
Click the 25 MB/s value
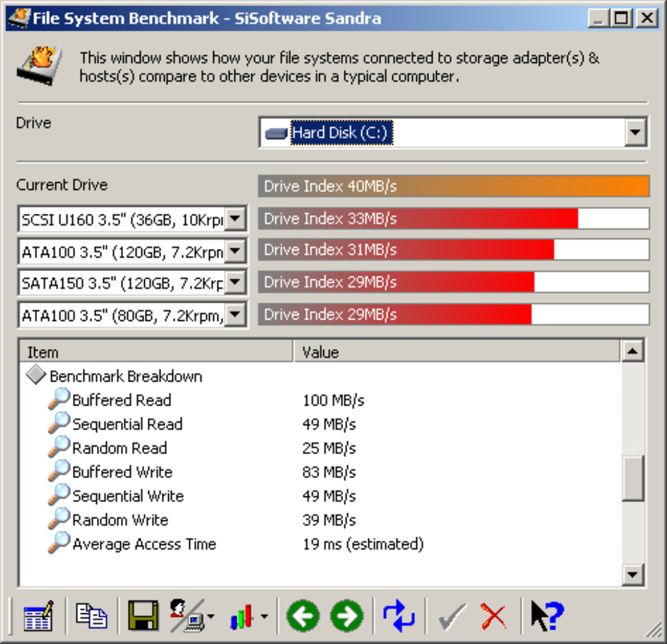point(329,448)
